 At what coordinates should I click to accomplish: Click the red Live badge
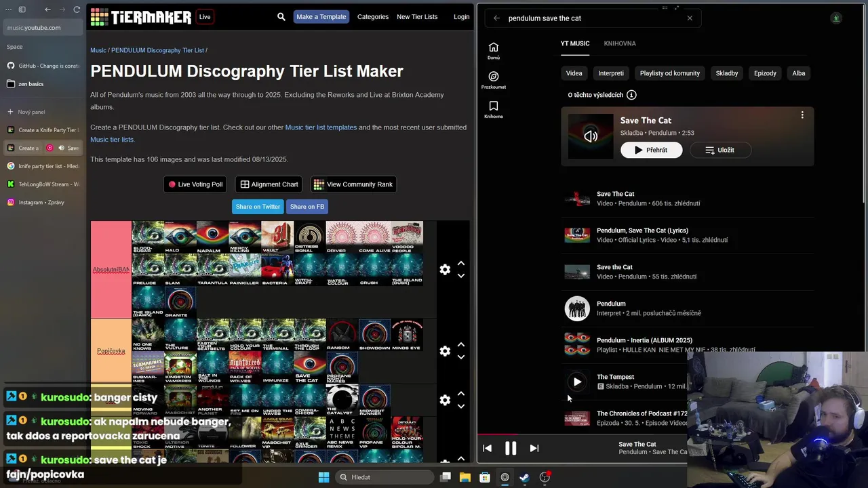205,17
